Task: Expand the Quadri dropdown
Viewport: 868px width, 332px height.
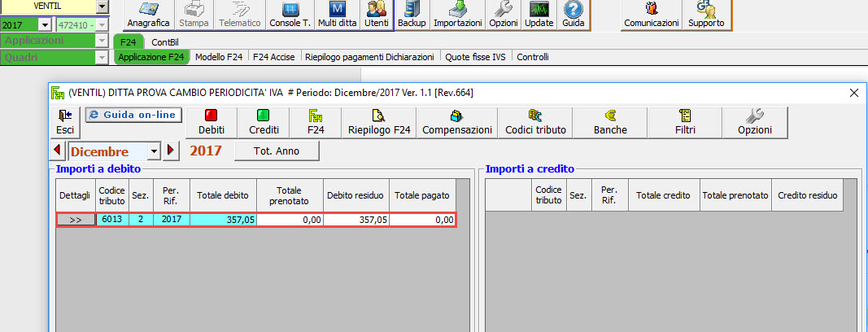Action: (102, 58)
